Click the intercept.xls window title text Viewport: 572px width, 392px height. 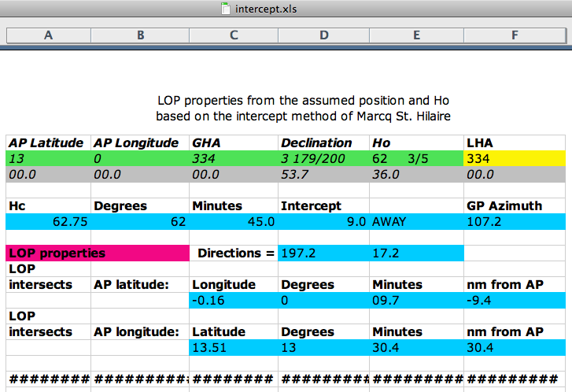267,9
